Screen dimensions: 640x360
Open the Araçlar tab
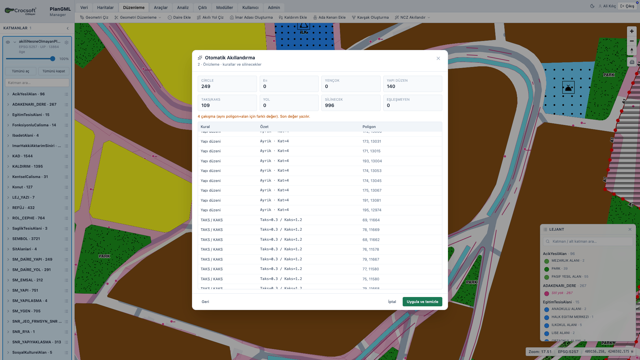coord(161,7)
